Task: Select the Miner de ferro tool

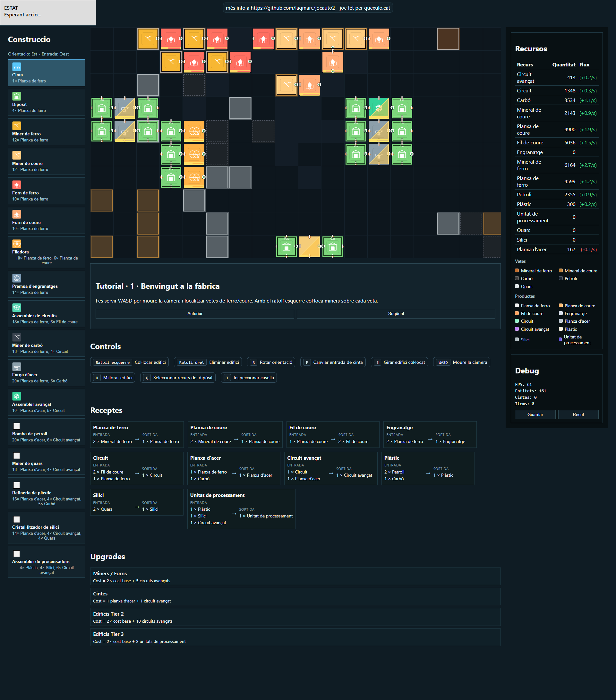Action: [46, 132]
